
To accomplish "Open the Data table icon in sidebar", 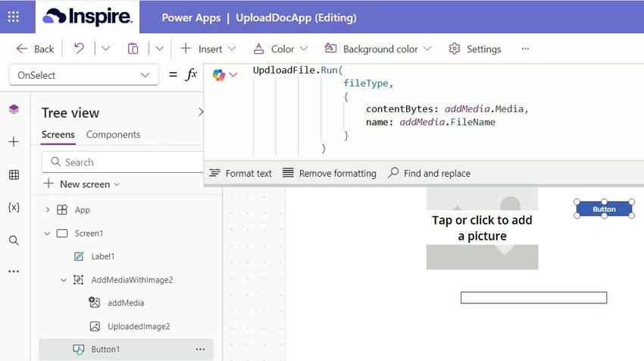I will click(14, 174).
